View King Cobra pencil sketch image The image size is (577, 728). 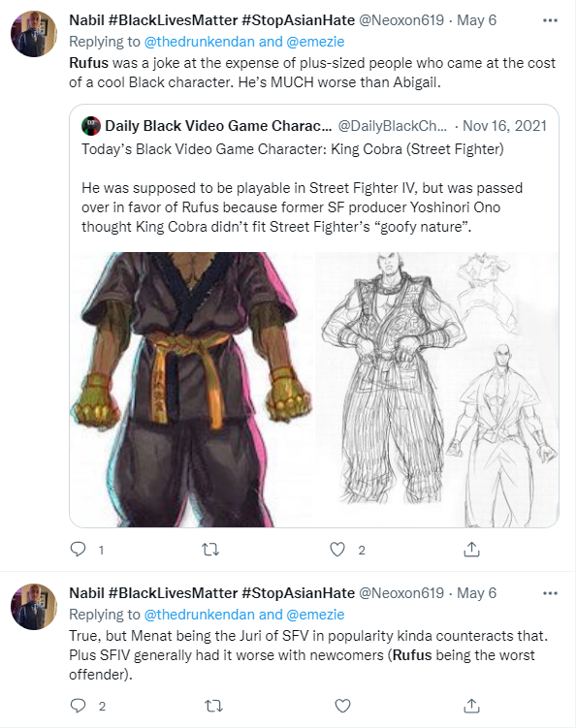tap(436, 390)
